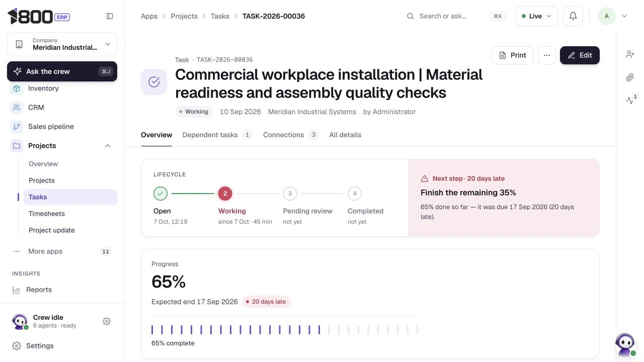Switch to Connections tab
The height and width of the screenshot is (362, 644).
click(291, 135)
